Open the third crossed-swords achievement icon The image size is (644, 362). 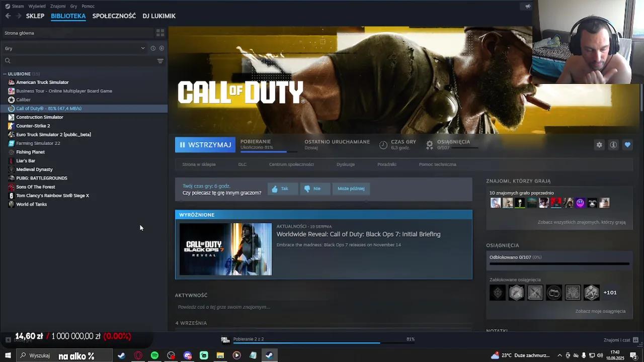tap(535, 293)
